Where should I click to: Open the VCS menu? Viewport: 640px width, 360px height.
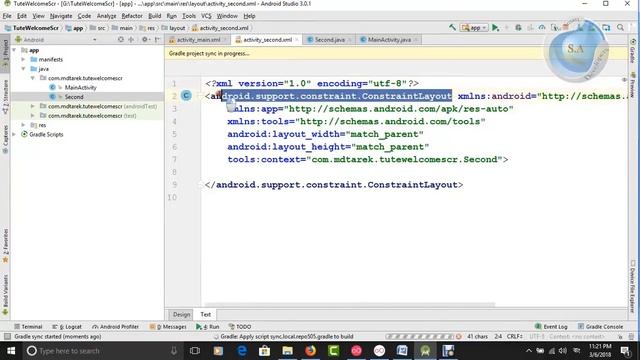[206, 16]
